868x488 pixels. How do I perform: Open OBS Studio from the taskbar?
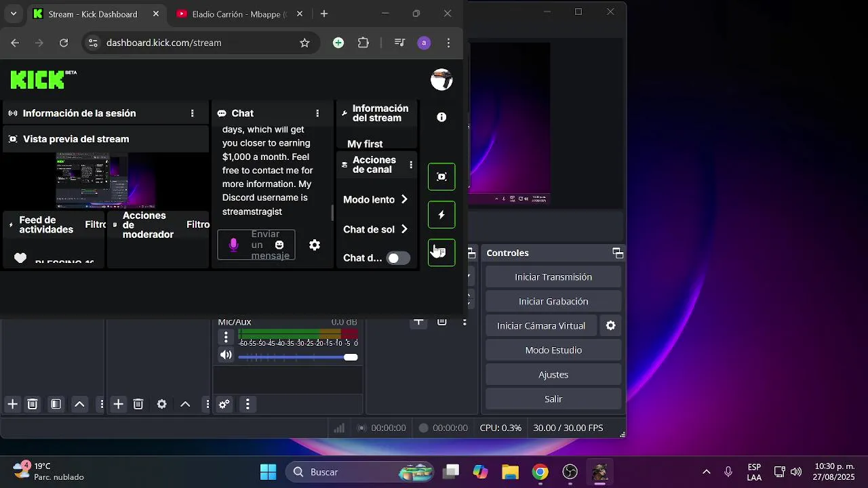coord(570,472)
